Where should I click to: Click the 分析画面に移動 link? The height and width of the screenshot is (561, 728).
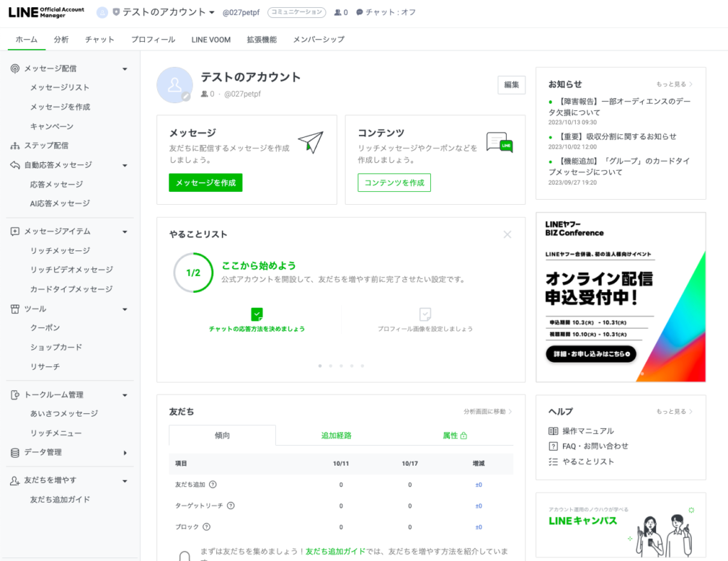(488, 412)
